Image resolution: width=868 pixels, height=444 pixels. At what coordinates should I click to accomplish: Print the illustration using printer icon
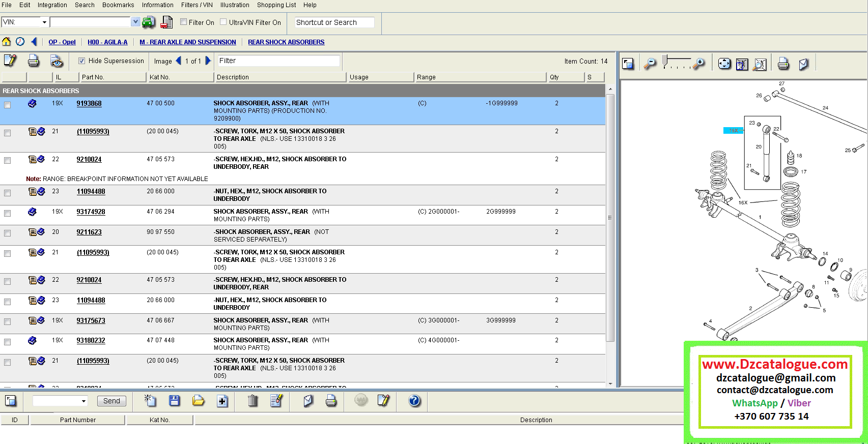(x=783, y=64)
